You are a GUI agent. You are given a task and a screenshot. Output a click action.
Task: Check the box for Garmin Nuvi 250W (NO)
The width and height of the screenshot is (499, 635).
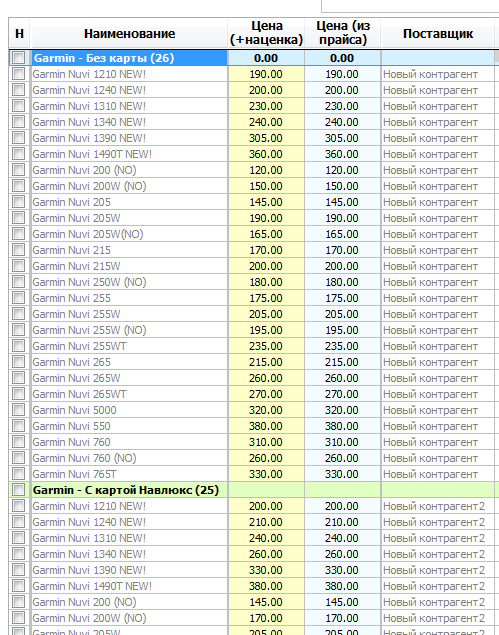pyautogui.click(x=19, y=282)
